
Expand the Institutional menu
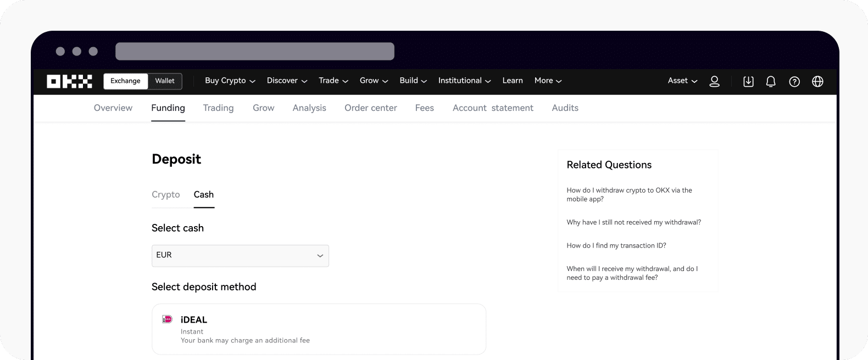pyautogui.click(x=465, y=81)
